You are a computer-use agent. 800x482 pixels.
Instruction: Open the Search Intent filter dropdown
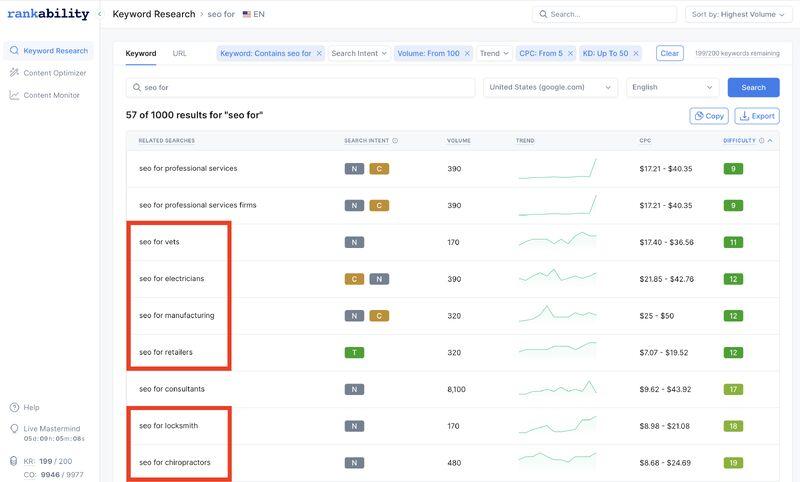point(359,53)
